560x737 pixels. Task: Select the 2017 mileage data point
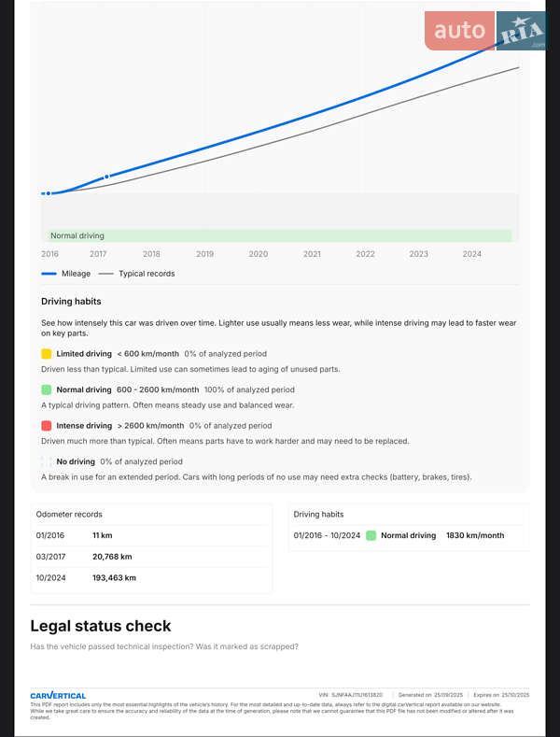pyautogui.click(x=106, y=176)
